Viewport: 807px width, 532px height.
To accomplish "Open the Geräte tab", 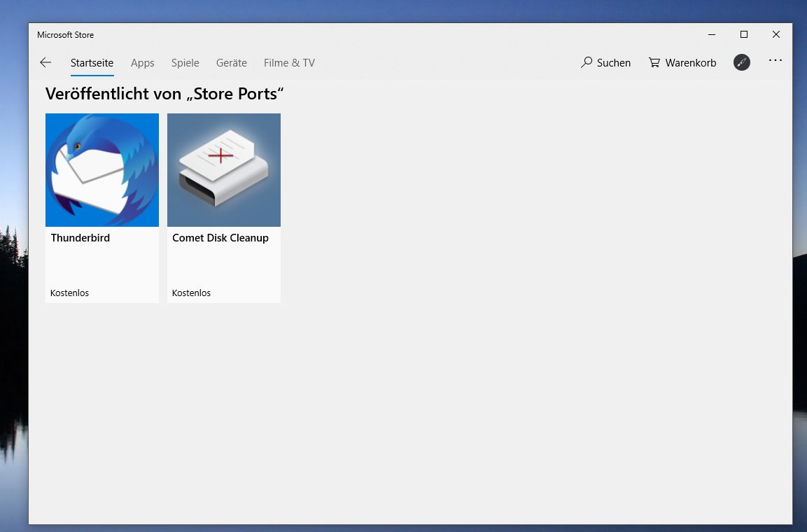I will (x=232, y=63).
